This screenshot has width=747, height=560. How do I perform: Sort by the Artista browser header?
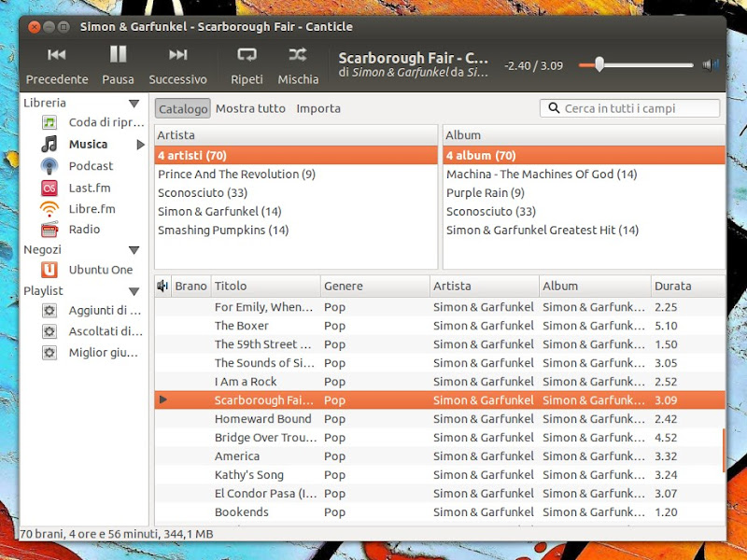pyautogui.click(x=296, y=135)
